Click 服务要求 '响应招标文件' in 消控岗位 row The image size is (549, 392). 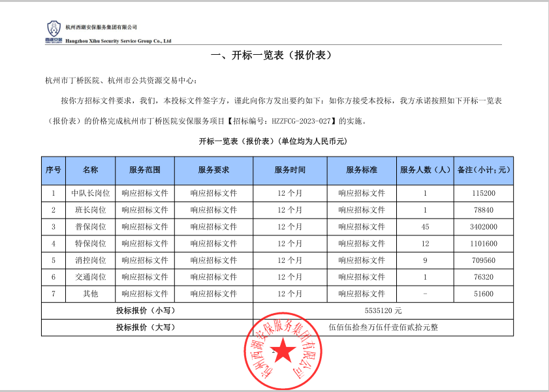click(x=213, y=260)
